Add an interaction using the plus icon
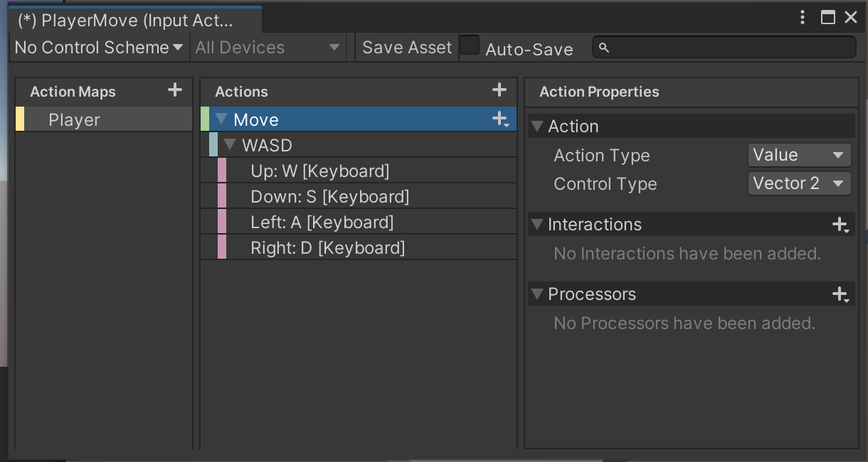 840,225
